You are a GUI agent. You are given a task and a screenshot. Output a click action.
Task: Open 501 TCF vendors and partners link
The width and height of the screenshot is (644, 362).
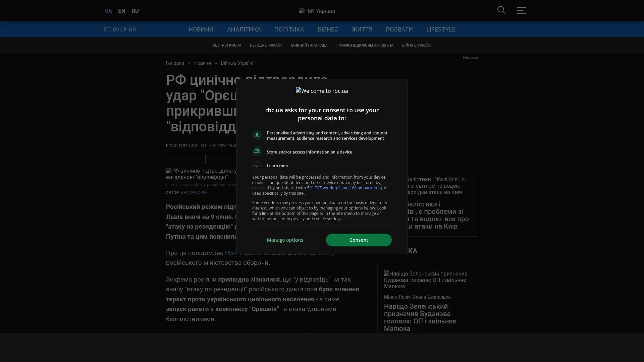(344, 188)
